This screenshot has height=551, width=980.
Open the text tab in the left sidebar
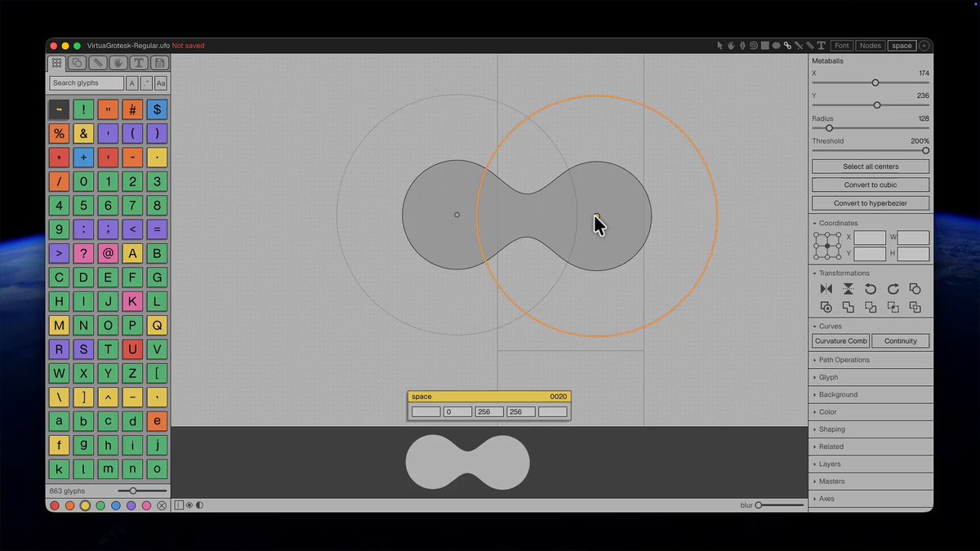click(x=139, y=63)
